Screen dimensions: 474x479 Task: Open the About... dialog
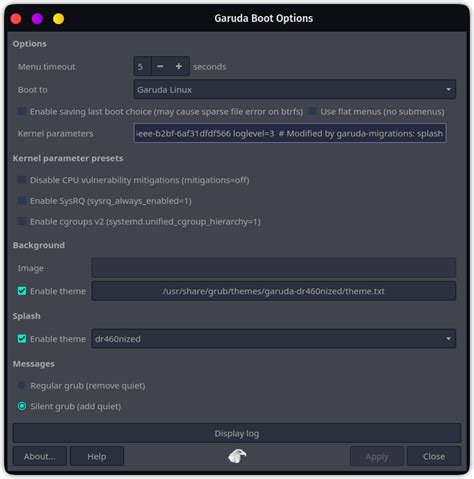click(x=40, y=456)
